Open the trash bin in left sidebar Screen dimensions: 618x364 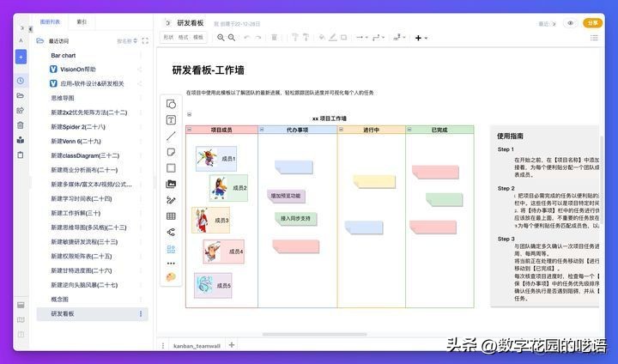tap(21, 125)
